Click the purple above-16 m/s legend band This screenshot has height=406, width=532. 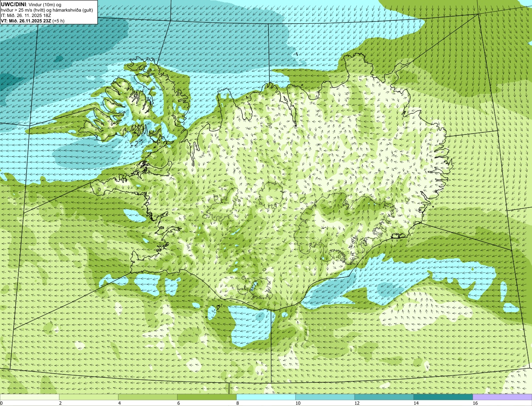pyautogui.click(x=502, y=397)
